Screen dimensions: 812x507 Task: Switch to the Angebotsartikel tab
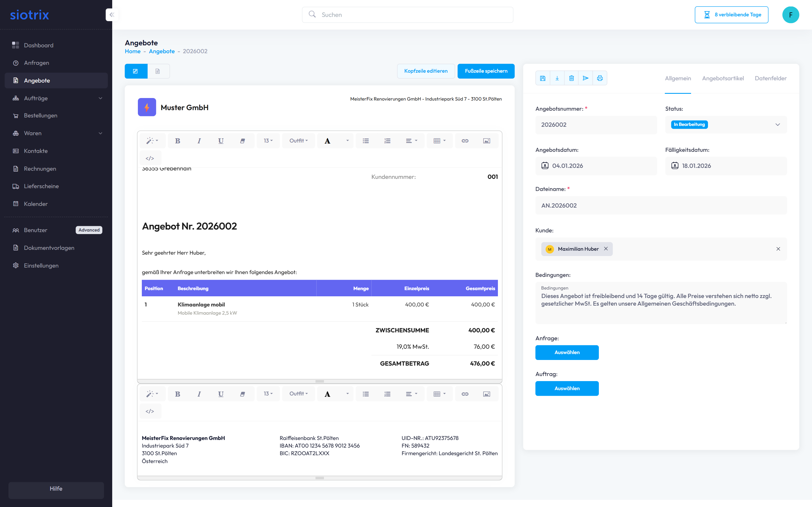pos(723,78)
